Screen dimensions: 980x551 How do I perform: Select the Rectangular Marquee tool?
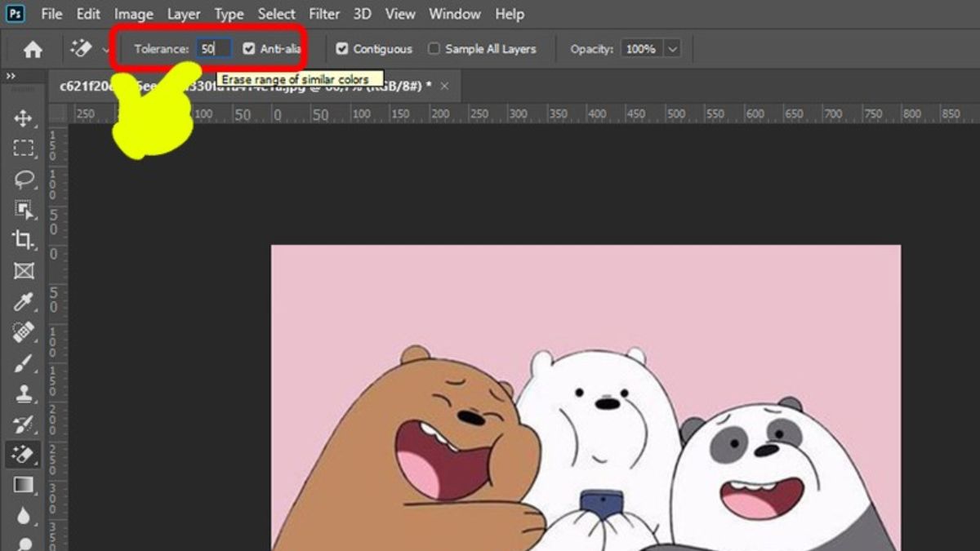click(23, 149)
